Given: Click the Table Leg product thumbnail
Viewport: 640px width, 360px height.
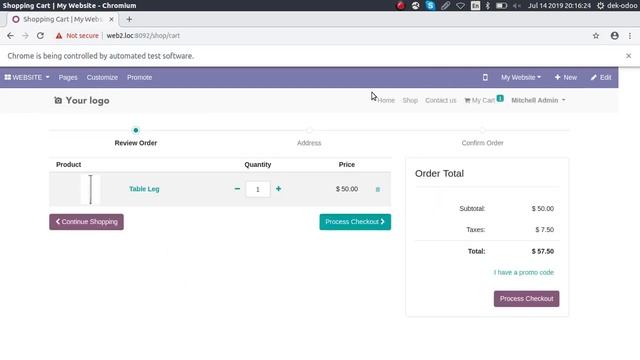Looking at the screenshot, I should pos(91,189).
